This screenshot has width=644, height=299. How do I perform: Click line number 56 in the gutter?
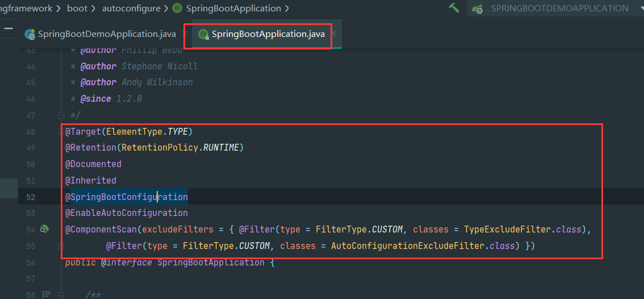(31, 263)
